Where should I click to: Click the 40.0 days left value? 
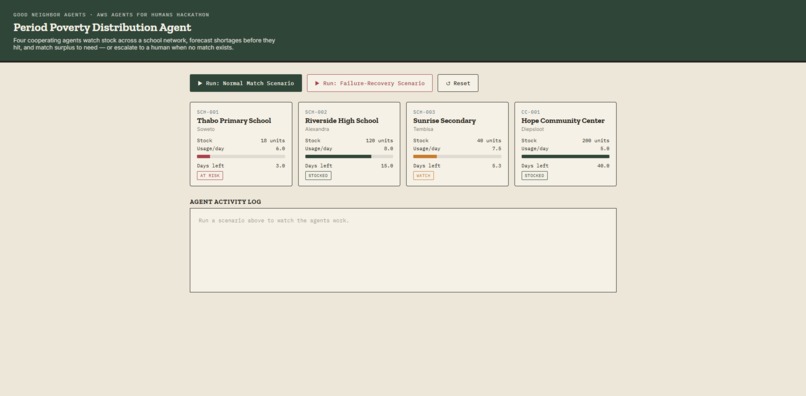[x=603, y=166]
